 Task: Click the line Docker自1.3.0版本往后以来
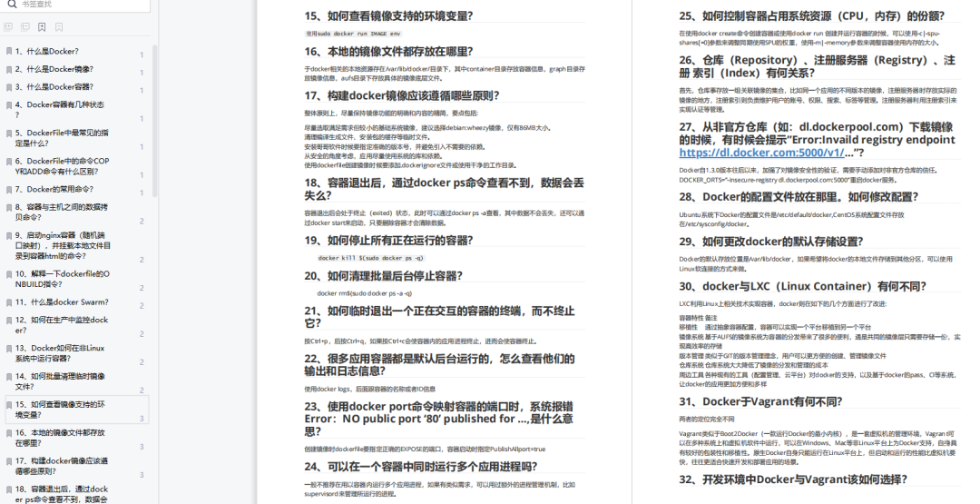pos(808,170)
